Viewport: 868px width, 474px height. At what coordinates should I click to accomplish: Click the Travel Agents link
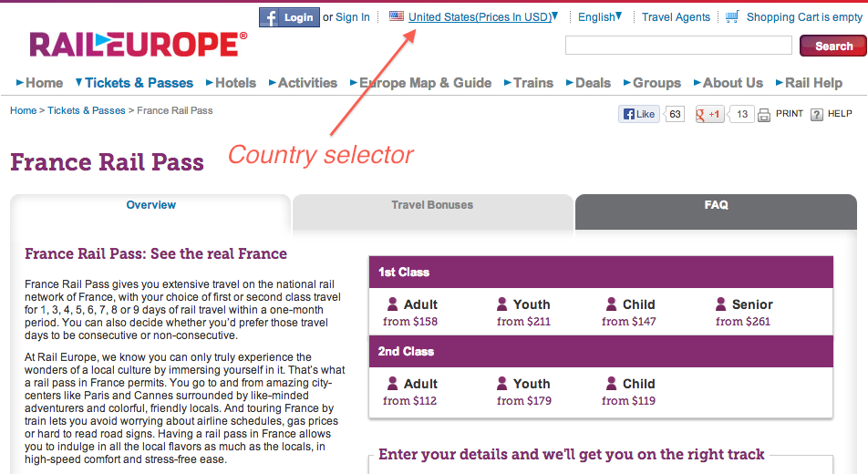tap(676, 17)
